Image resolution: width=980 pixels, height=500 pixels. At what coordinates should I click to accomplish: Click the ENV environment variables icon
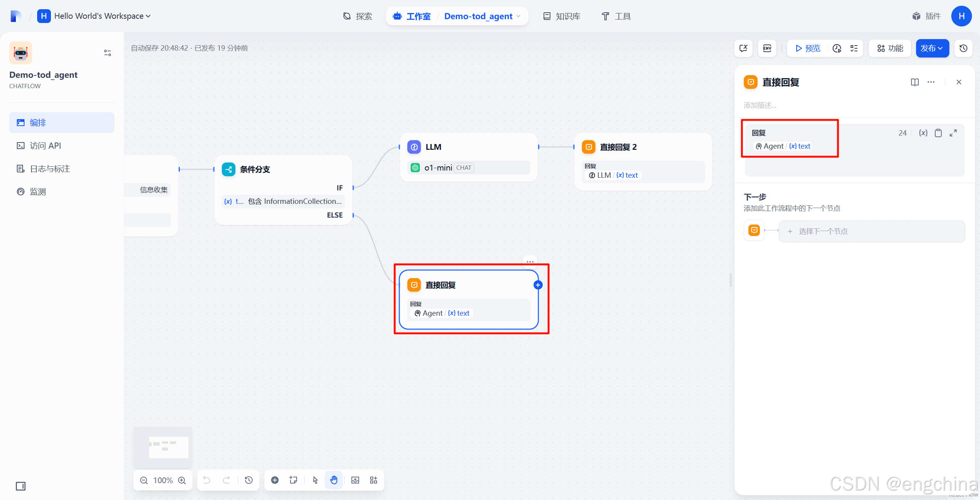pyautogui.click(x=767, y=48)
